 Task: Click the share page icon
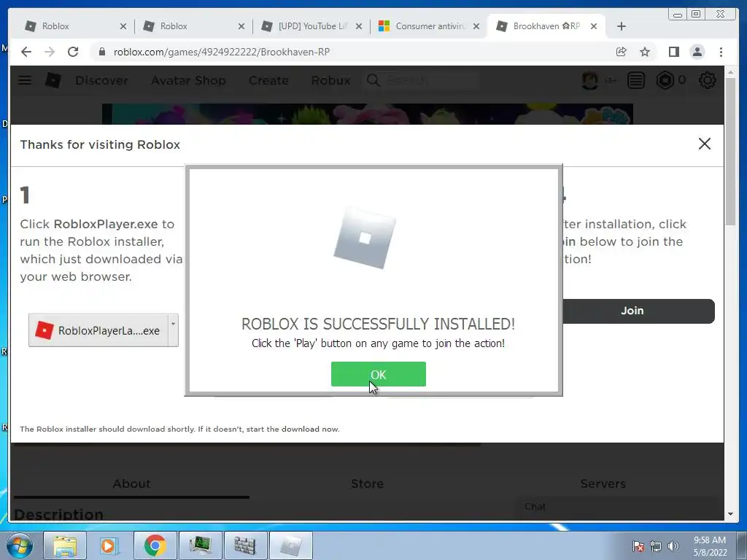tap(622, 52)
